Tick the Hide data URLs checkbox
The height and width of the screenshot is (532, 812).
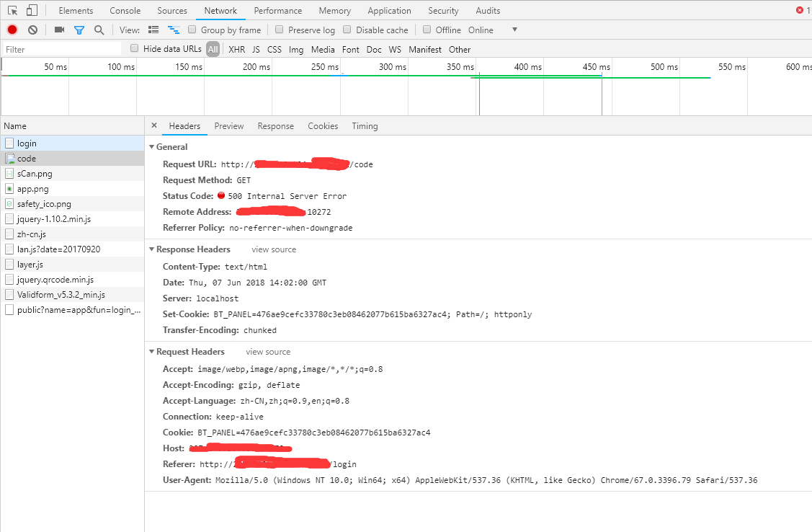click(x=134, y=48)
